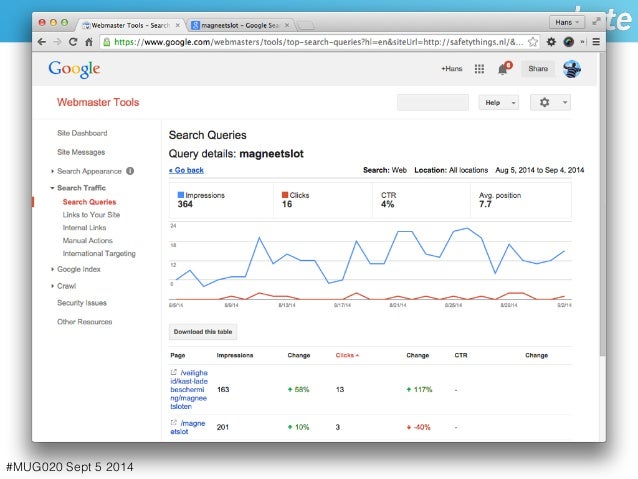Open the Chrome hamburger menu

[x=596, y=42]
